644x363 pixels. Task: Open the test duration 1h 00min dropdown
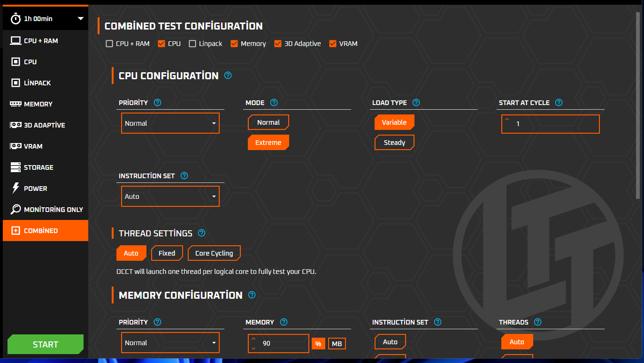coord(46,19)
